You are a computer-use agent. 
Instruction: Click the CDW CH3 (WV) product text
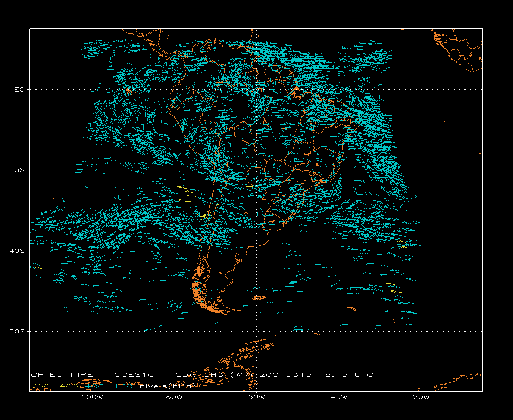coord(215,374)
